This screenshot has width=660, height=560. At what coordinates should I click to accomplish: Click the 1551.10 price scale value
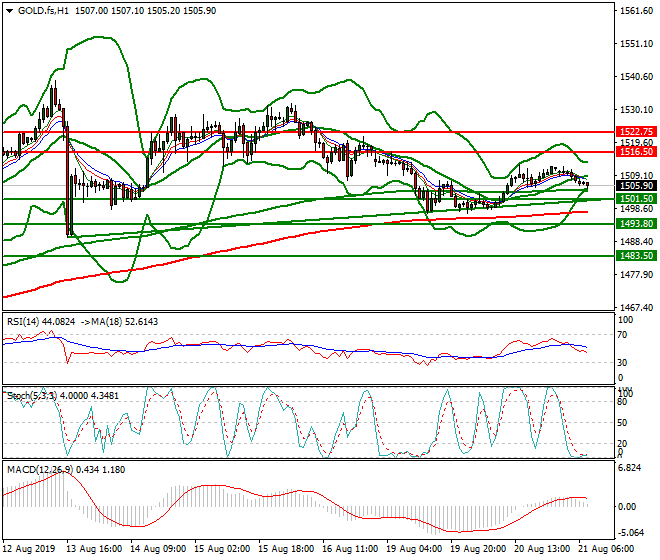tap(636, 44)
